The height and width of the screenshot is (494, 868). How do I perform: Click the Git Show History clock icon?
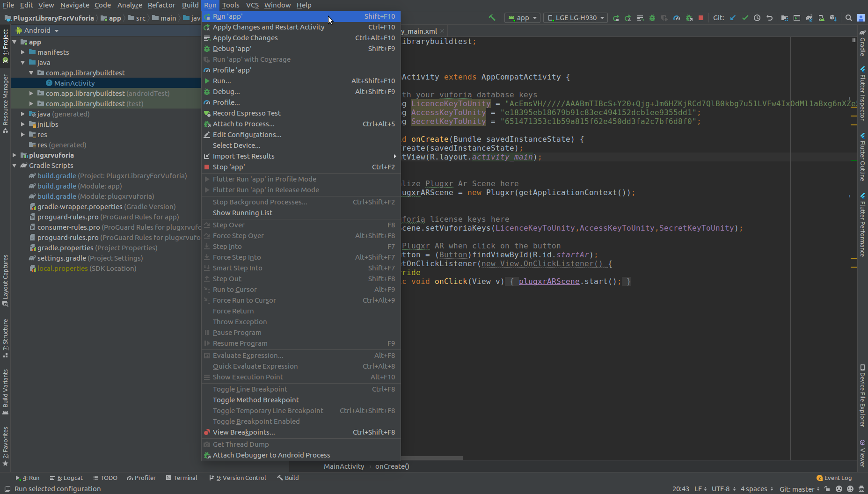pos(757,18)
